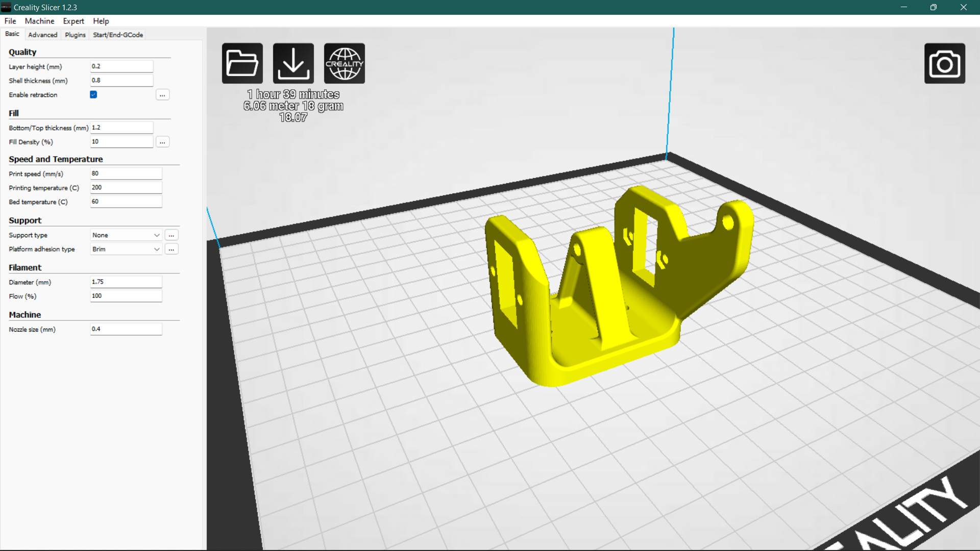Open Platform adhesion extra options via ellipsis
Viewport: 980px width, 551px height.
click(171, 249)
